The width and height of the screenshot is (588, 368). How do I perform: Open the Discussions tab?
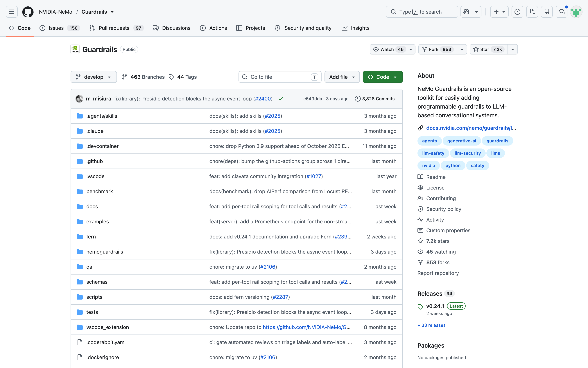172,28
